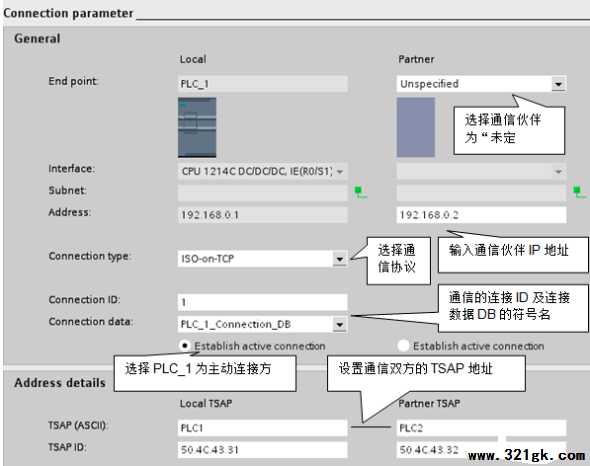Select the unspecified partner device placeholder
This screenshot has width=590, height=466.
click(416, 127)
